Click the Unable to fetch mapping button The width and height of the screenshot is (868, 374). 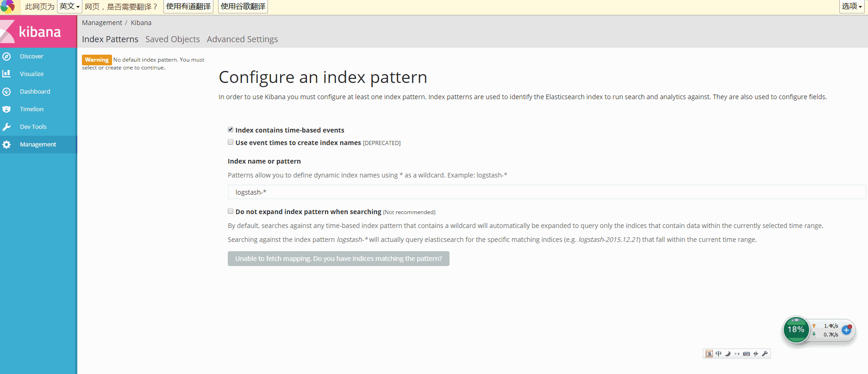338,259
